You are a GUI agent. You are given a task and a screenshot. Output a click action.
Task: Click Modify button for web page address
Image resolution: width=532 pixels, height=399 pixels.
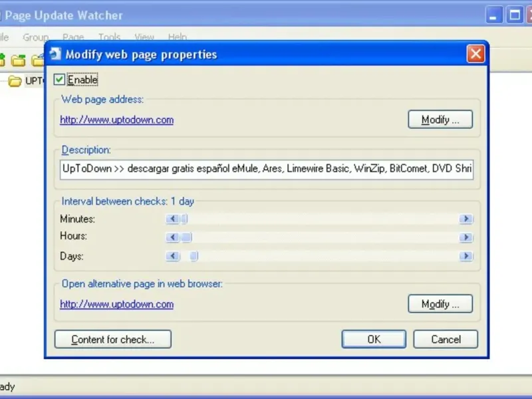point(440,120)
